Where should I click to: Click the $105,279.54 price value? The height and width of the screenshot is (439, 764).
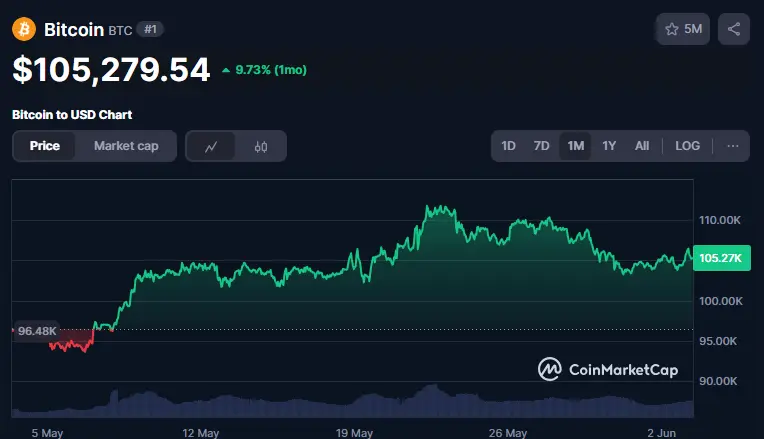point(111,70)
